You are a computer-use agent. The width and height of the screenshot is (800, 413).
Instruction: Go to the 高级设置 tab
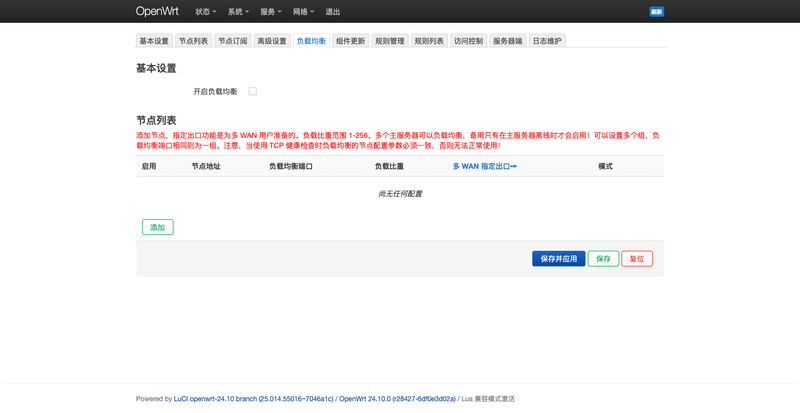click(x=271, y=41)
